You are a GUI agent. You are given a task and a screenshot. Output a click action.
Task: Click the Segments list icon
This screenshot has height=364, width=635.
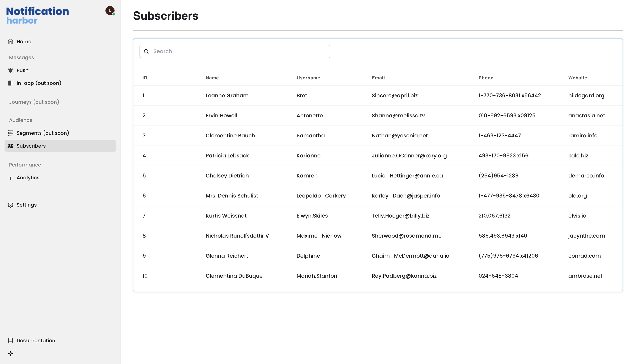[11, 133]
